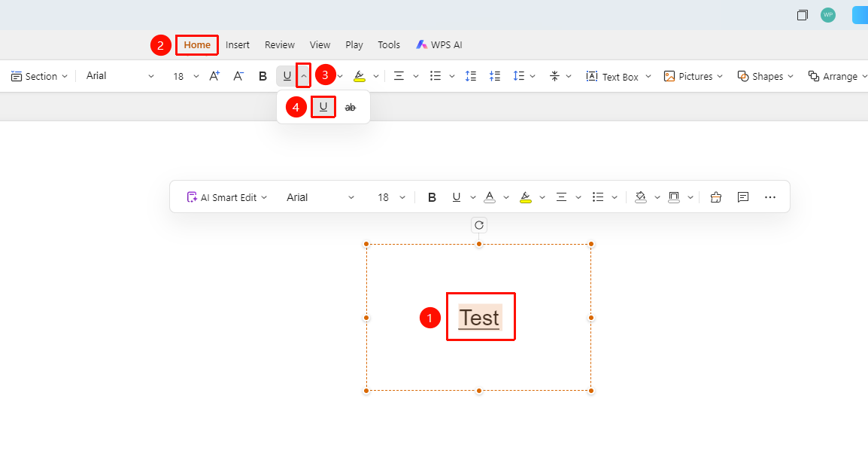This screenshot has width=868, height=457.
Task: Decrease font size using the ribbon A- icon
Action: (238, 76)
